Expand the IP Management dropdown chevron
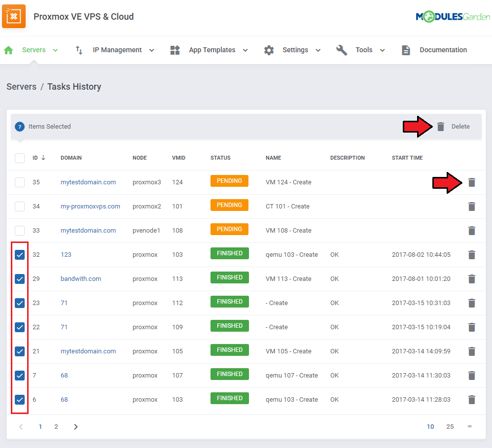Screen dimensions: 492x448 (151, 50)
